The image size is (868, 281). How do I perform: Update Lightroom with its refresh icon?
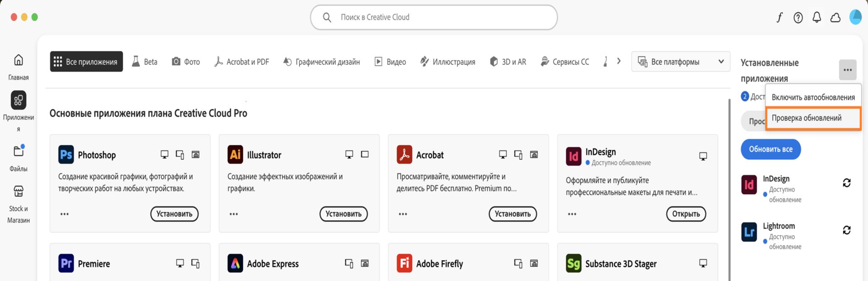(x=847, y=230)
